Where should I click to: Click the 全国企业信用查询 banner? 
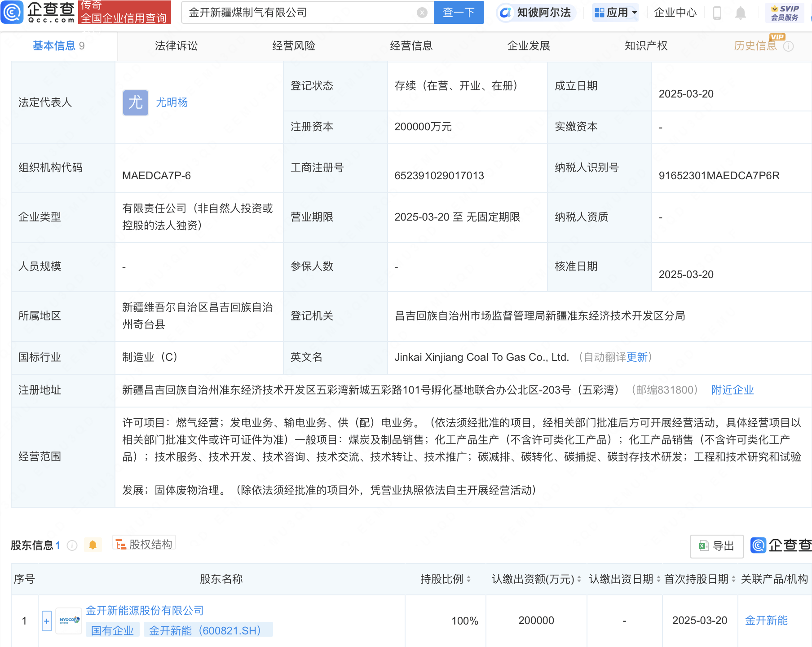tap(124, 13)
